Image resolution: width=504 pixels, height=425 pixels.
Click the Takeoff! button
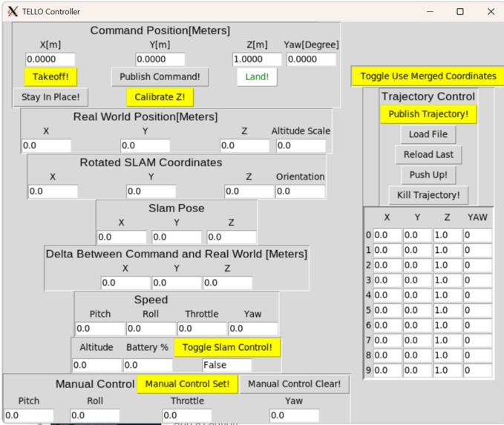pos(50,77)
